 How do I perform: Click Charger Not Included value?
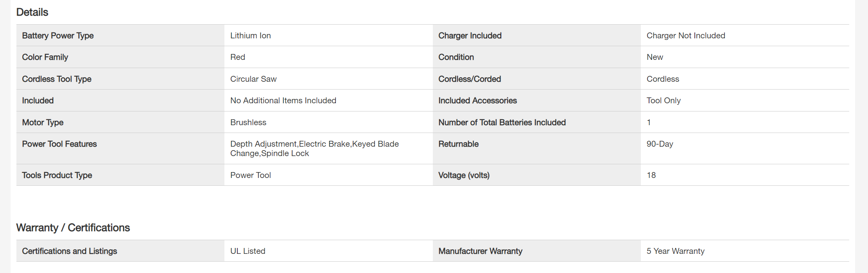click(686, 36)
